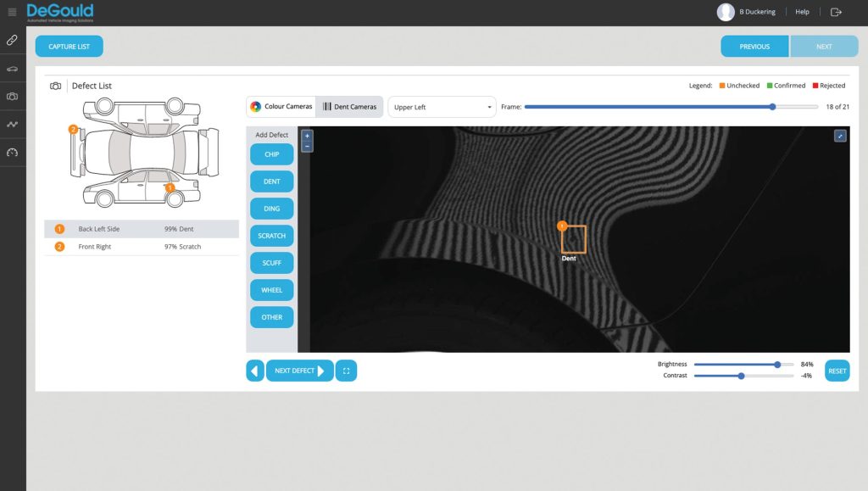Click the NEXT DEFECT button
Image resolution: width=868 pixels, height=491 pixels.
point(298,371)
